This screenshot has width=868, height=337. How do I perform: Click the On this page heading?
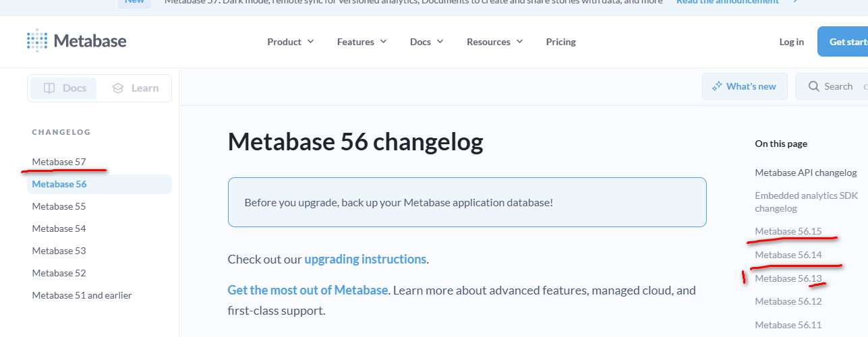pyautogui.click(x=780, y=144)
